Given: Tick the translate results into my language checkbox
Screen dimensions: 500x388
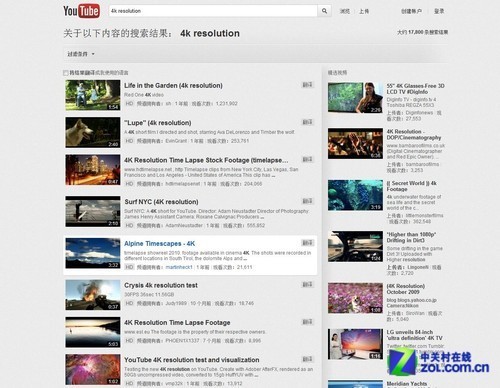Looking at the screenshot, I should [66, 73].
